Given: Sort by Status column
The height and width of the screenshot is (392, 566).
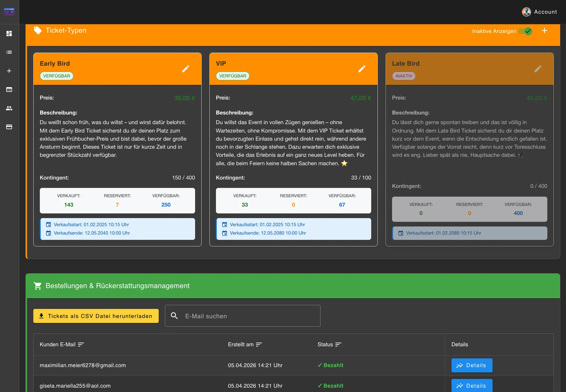Looking at the screenshot, I should pyautogui.click(x=338, y=344).
